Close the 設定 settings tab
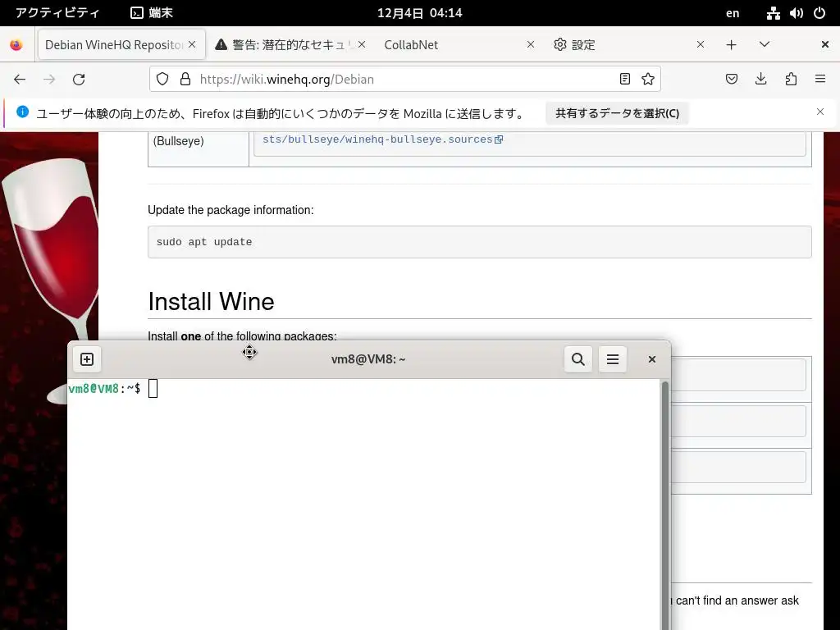Image resolution: width=840 pixels, height=630 pixels. (x=701, y=44)
